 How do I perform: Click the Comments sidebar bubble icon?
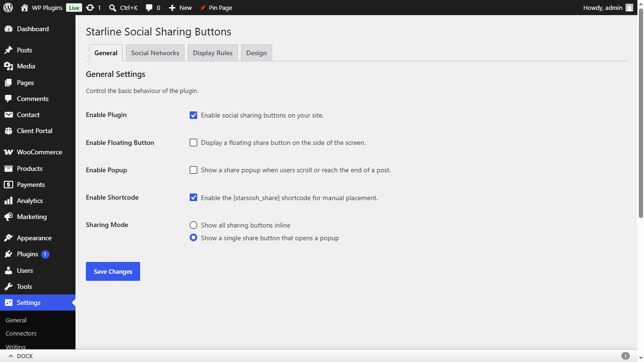click(x=8, y=99)
